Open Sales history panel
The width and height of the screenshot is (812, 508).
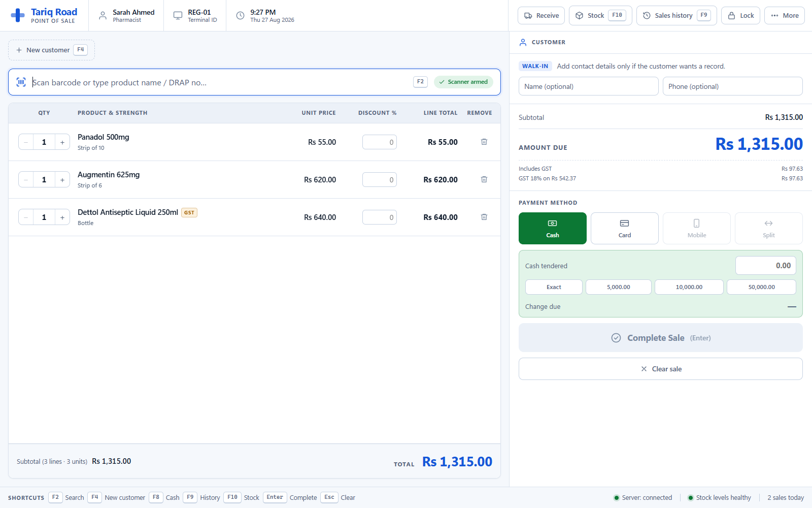(676, 16)
